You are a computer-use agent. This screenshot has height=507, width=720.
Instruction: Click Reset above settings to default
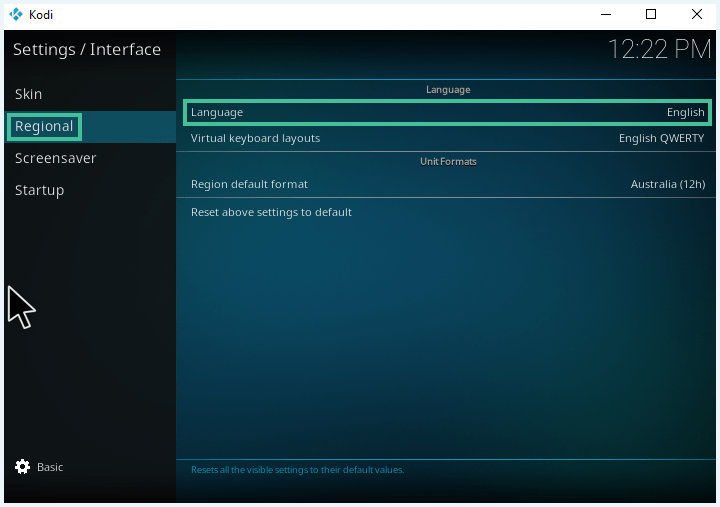coord(448,212)
